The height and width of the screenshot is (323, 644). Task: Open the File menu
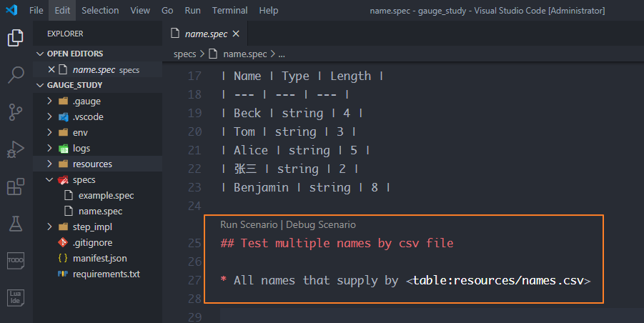[x=36, y=10]
